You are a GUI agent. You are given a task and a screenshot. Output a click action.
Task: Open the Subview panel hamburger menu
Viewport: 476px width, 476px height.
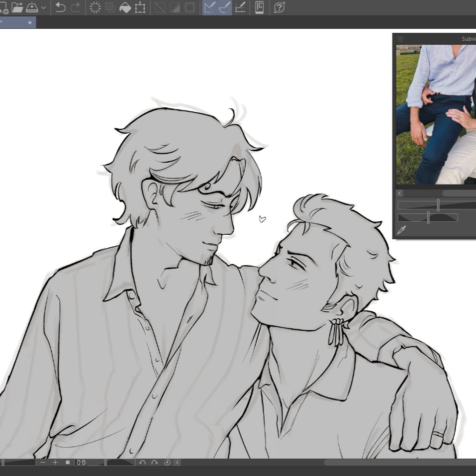[x=401, y=38]
